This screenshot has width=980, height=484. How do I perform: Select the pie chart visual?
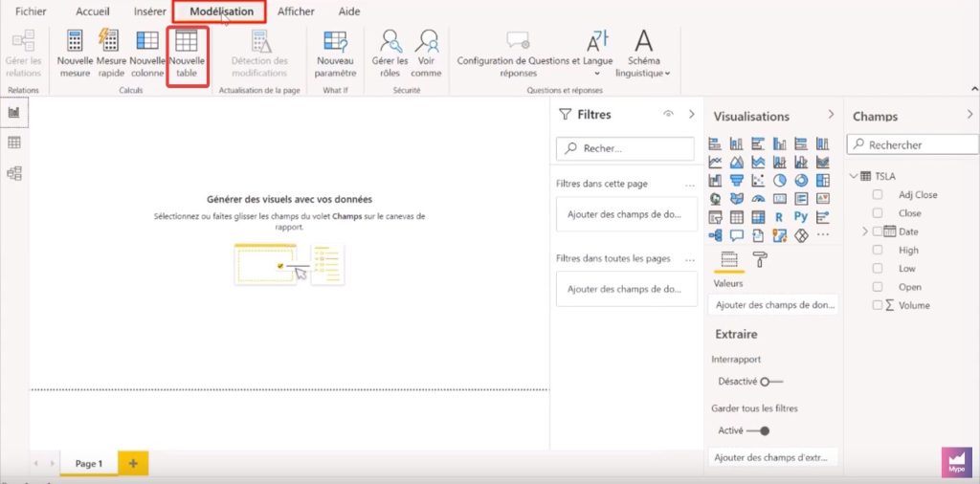click(779, 181)
